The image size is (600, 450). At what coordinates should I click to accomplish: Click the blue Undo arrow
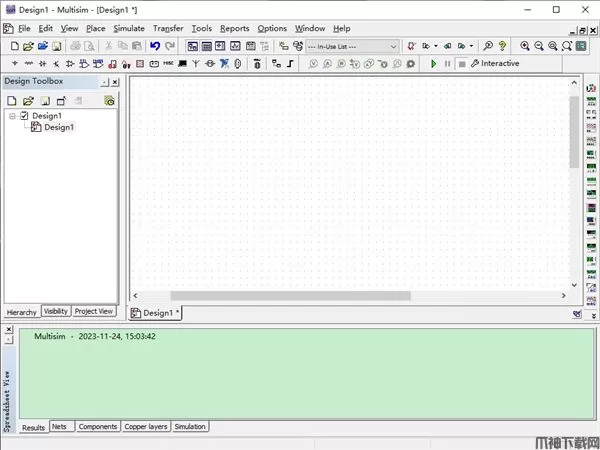click(x=155, y=46)
